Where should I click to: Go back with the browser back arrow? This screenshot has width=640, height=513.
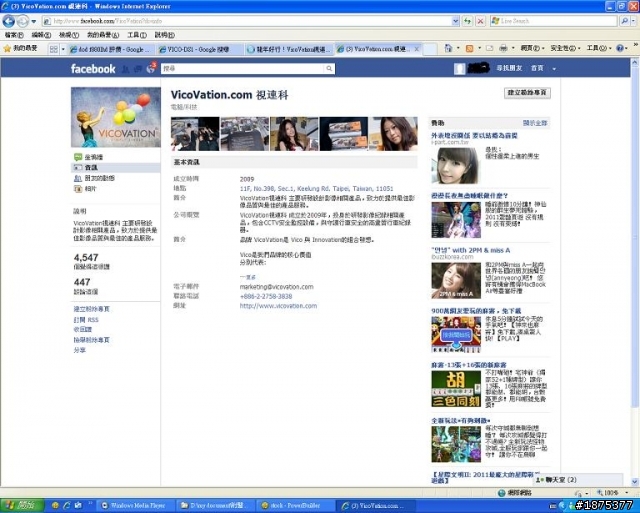coord(9,21)
